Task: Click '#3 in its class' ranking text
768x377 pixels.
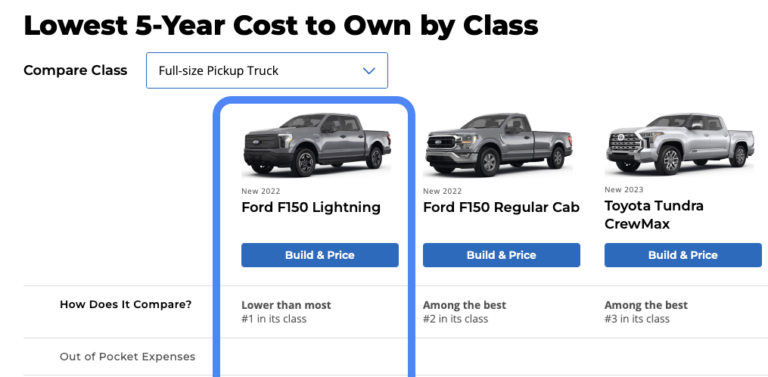Action: point(637,319)
